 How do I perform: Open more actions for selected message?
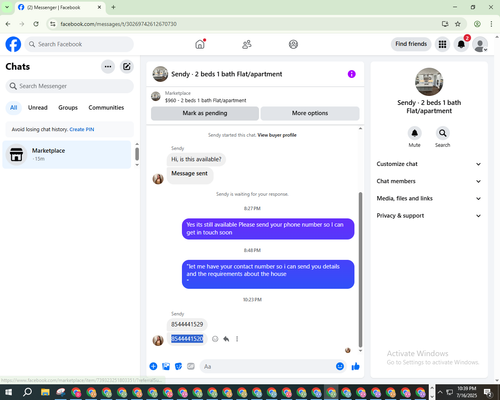tap(237, 339)
